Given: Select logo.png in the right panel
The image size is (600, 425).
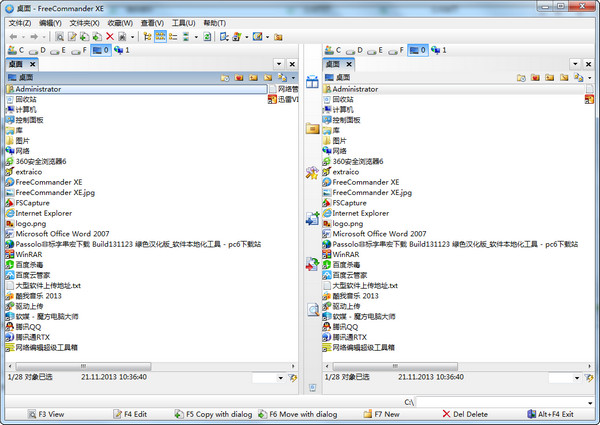Looking at the screenshot, I should pyautogui.click(x=343, y=223).
